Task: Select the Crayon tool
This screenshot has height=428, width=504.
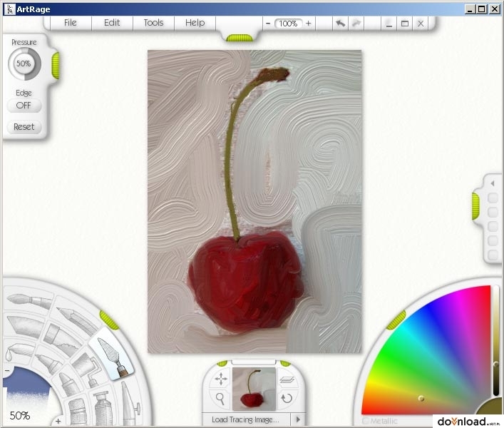Action: point(68,384)
